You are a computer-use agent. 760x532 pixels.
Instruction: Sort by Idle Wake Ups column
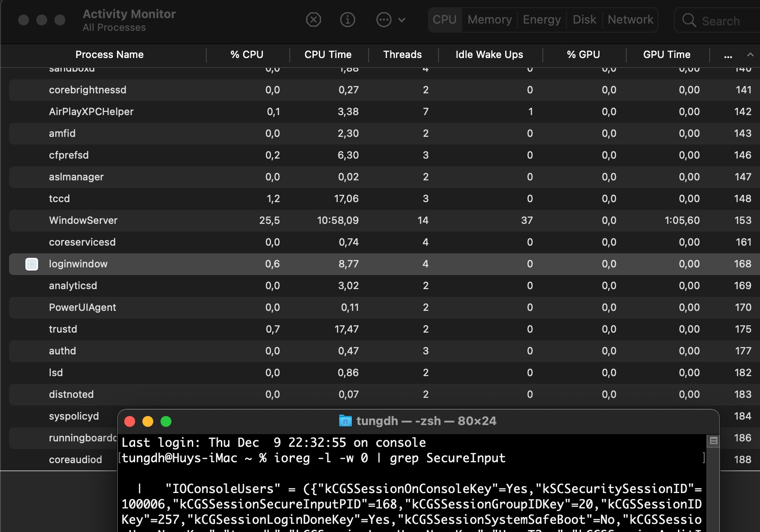(489, 55)
